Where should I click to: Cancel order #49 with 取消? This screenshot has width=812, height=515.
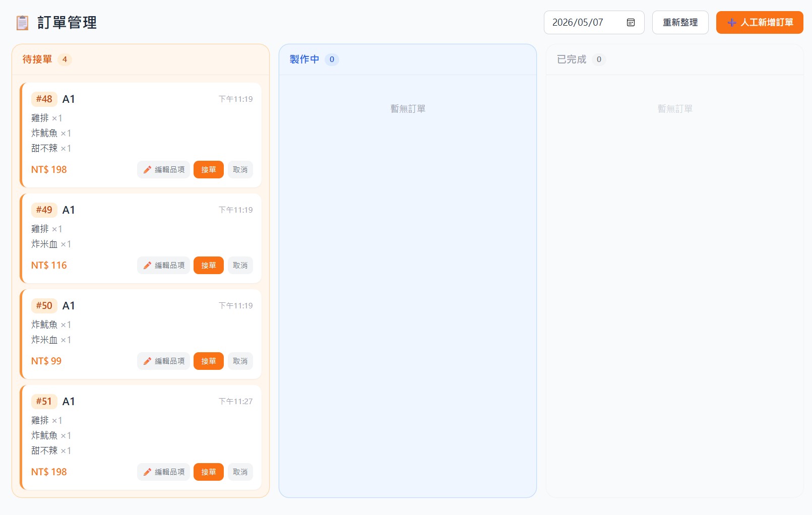tap(240, 266)
